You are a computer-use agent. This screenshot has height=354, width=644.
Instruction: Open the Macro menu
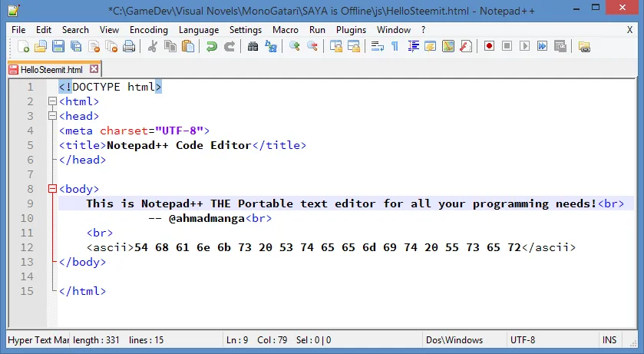pyautogui.click(x=286, y=30)
